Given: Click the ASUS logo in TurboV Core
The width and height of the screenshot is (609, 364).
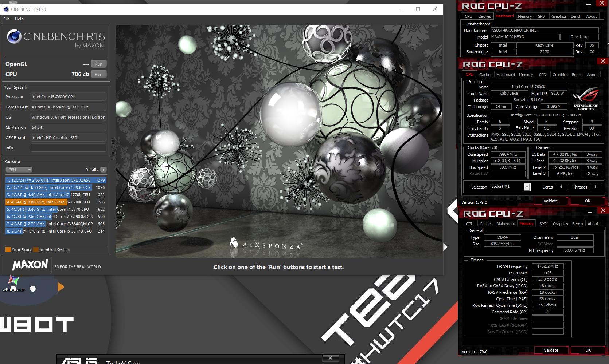Looking at the screenshot, I should click(x=79, y=361).
